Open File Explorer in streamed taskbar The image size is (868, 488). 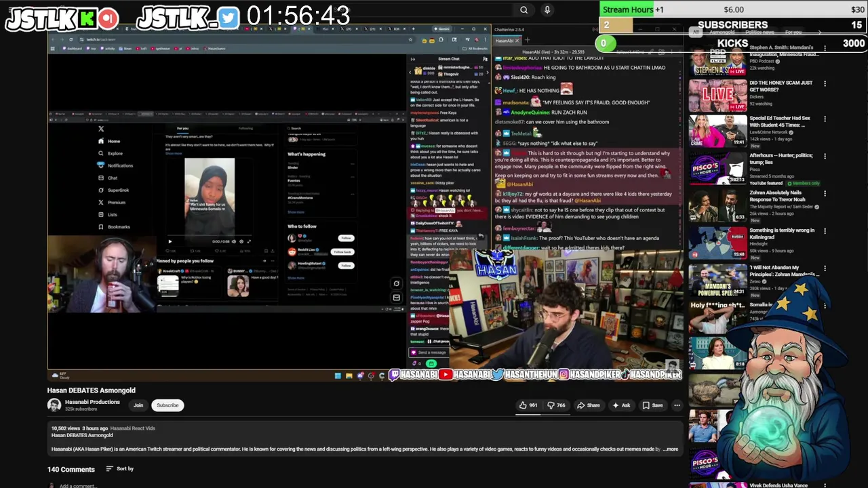click(x=349, y=375)
